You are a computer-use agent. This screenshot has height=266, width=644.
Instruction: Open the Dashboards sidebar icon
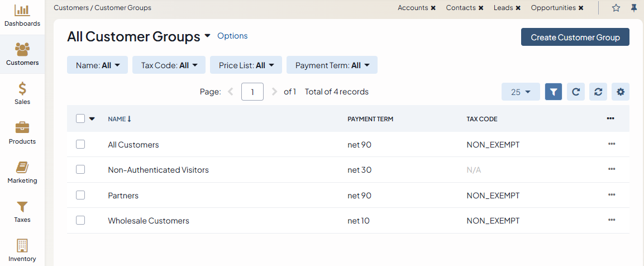22,11
